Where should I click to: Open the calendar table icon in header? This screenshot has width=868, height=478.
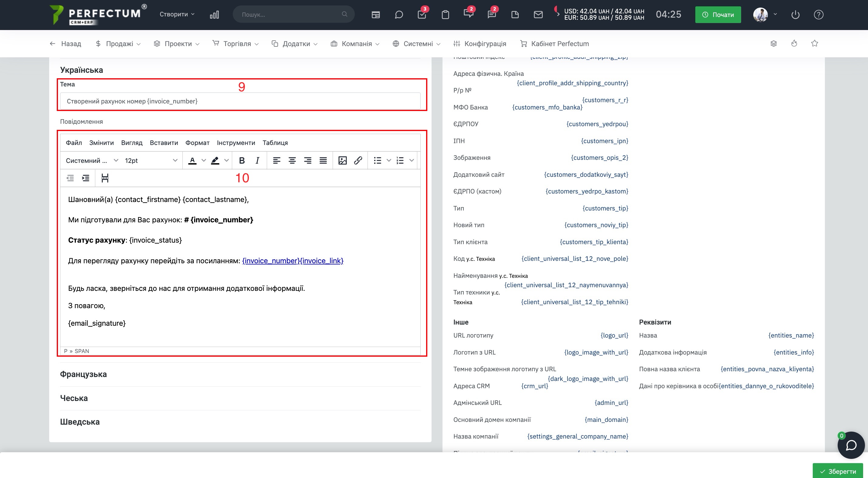point(376,15)
